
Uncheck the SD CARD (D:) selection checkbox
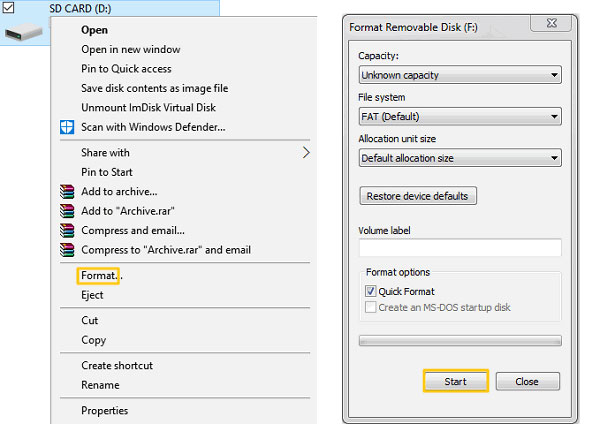(x=7, y=8)
